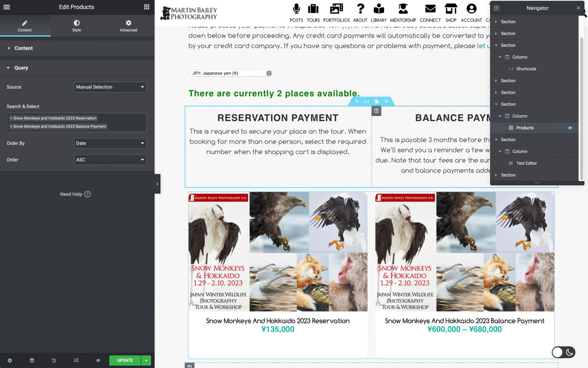Open revision history icon
This screenshot has width=588, height=368.
pos(54,361)
